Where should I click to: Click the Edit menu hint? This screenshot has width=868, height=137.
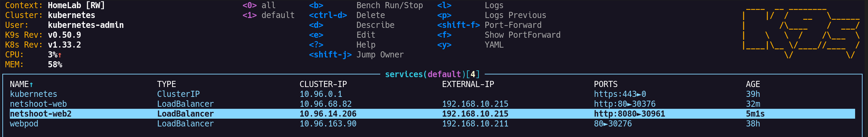pyautogui.click(x=366, y=35)
